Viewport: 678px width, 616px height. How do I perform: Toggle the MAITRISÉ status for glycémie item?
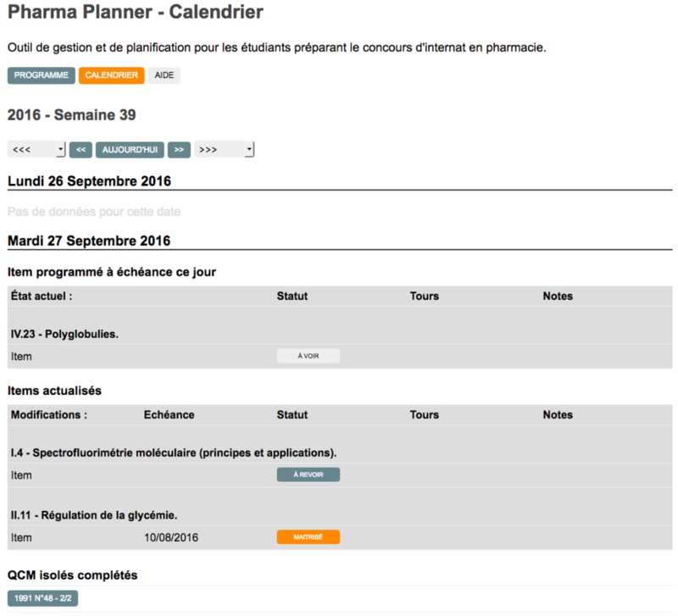click(x=308, y=537)
